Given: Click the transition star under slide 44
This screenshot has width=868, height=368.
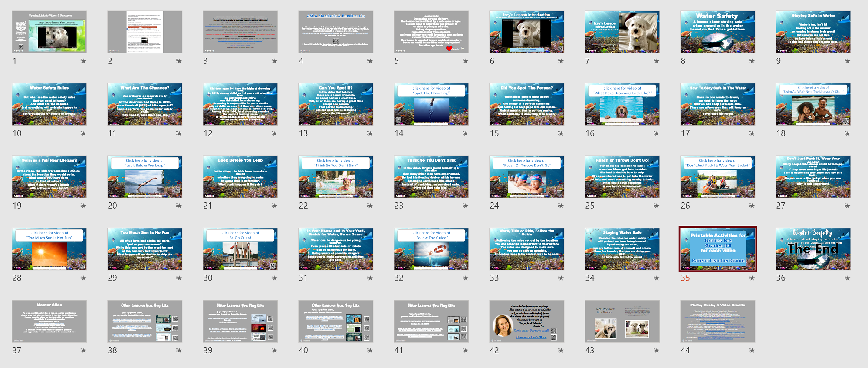Looking at the screenshot, I should click(752, 351).
